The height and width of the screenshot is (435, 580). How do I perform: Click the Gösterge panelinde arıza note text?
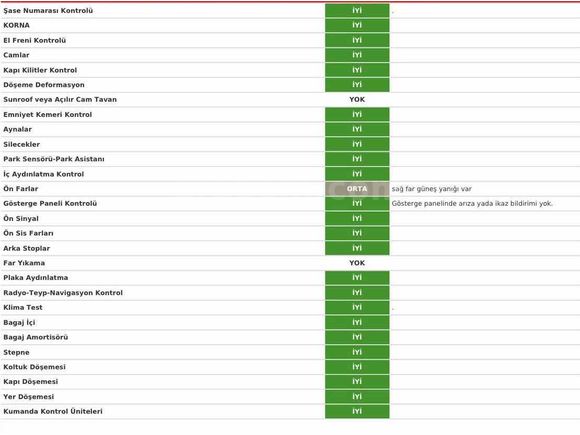472,203
